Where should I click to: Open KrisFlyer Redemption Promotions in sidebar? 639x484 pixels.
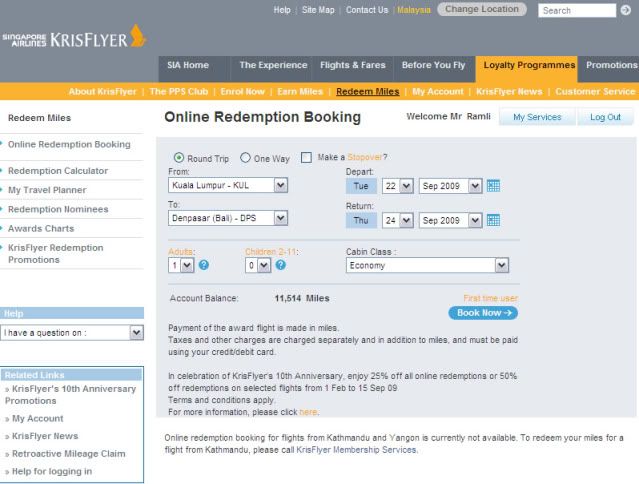[x=55, y=254]
